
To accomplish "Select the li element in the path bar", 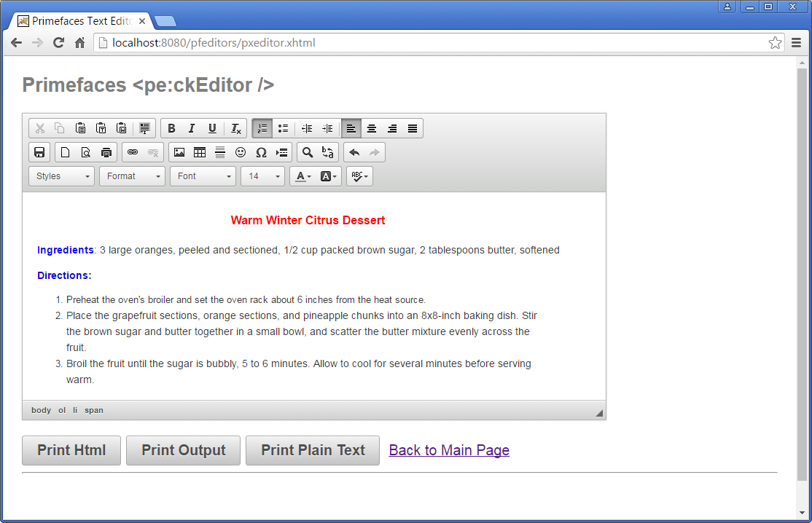I will click(x=75, y=410).
